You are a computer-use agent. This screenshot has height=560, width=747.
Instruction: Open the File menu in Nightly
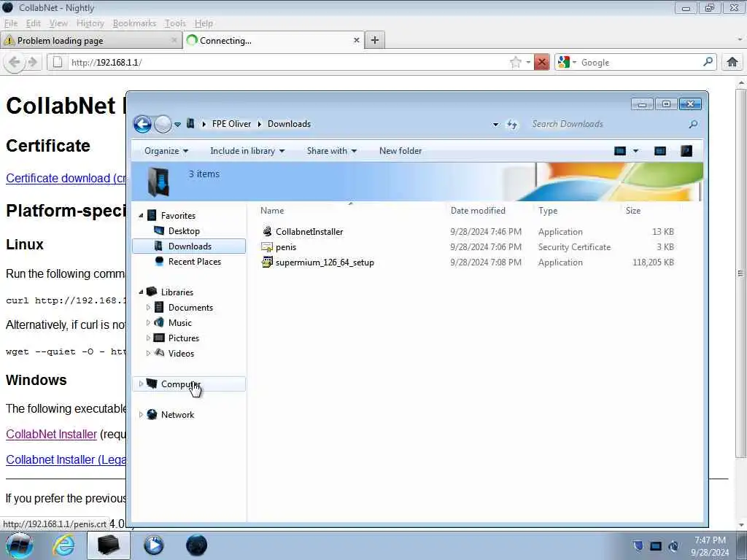tap(11, 23)
